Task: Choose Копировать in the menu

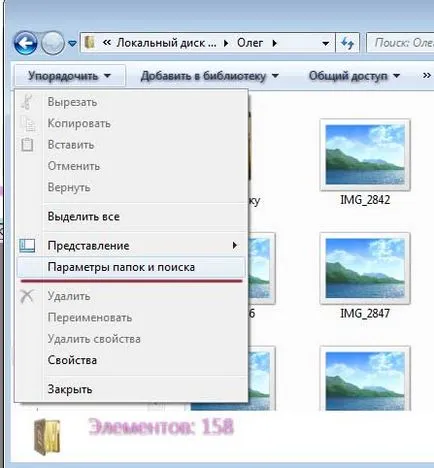Action: 132,123
